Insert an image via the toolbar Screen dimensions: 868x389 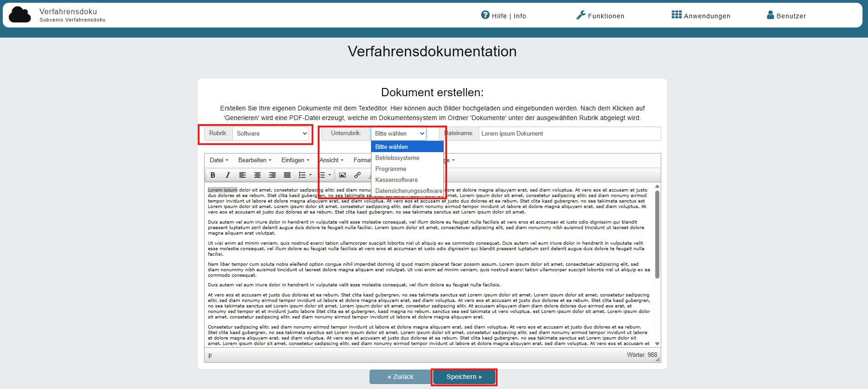(343, 175)
